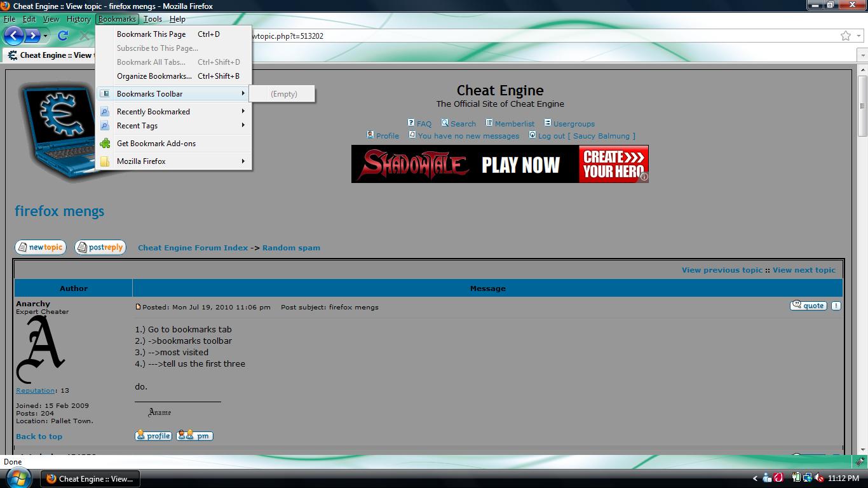
Task: Open the Tools menu
Action: (153, 19)
